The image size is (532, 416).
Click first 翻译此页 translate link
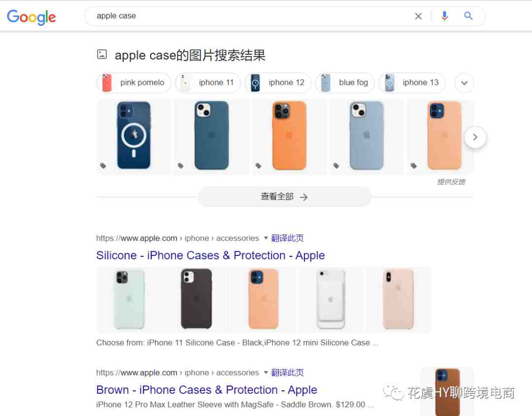tap(287, 238)
